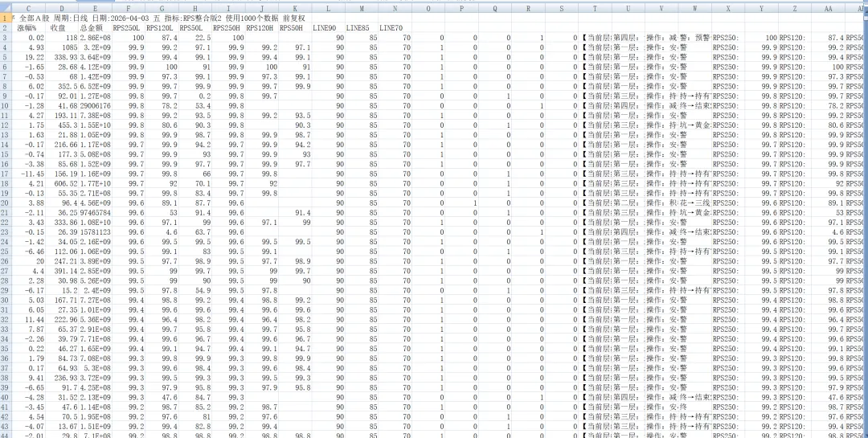
Task: Click the closing price cell 65.37
Action: click(x=61, y=330)
